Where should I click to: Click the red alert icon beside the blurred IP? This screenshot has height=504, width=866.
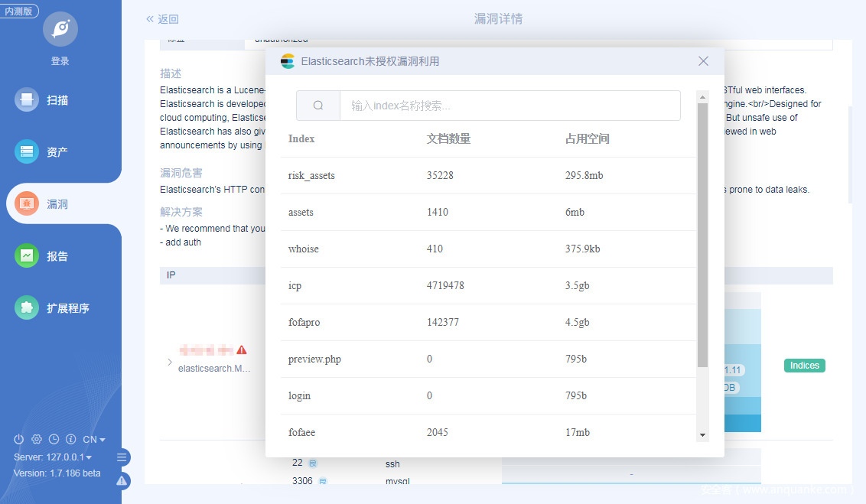tap(242, 350)
